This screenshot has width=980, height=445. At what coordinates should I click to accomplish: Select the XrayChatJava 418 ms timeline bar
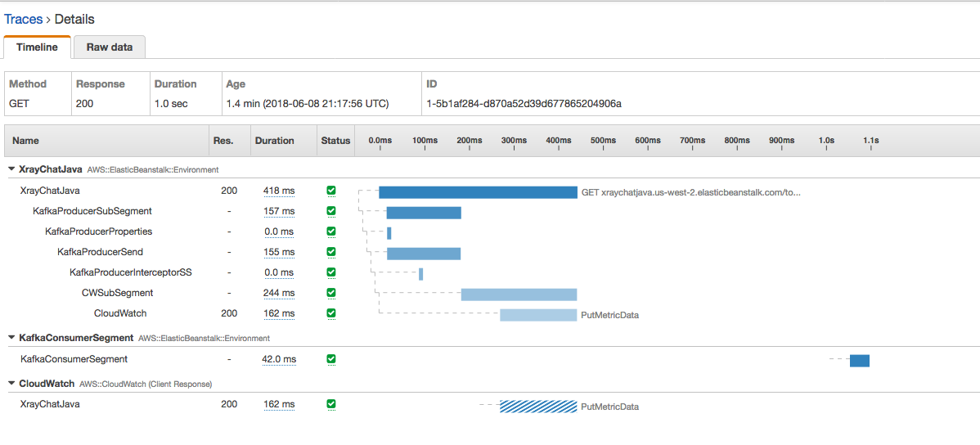coord(478,192)
